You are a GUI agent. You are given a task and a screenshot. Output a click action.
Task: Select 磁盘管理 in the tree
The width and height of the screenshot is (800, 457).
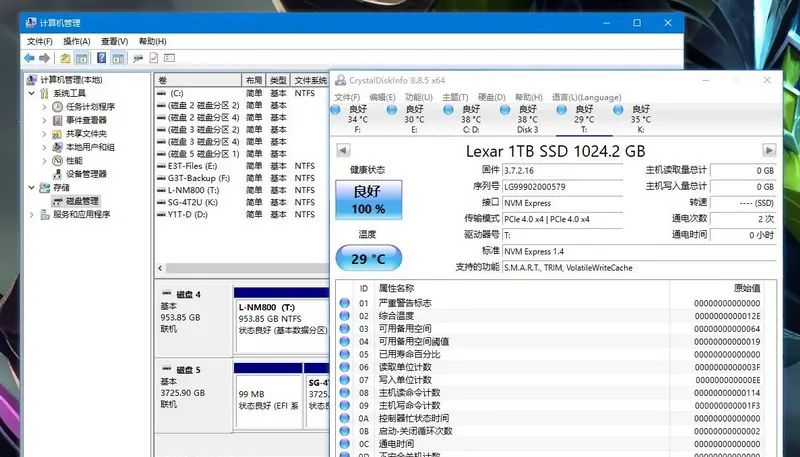[x=82, y=201]
